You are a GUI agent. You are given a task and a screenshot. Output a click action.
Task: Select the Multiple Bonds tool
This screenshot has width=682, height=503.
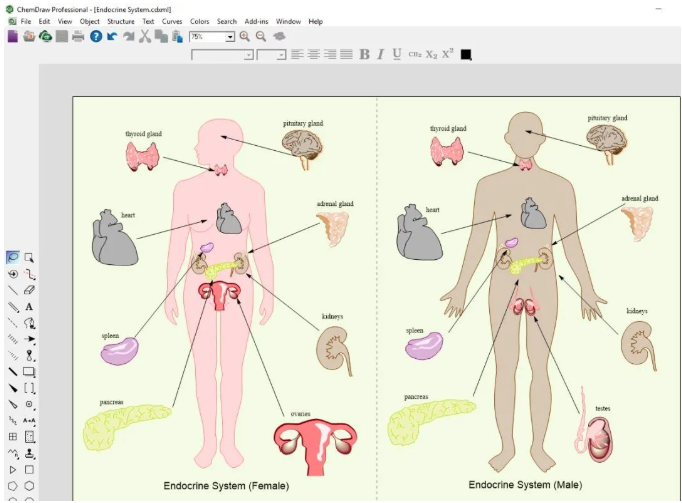[x=13, y=307]
